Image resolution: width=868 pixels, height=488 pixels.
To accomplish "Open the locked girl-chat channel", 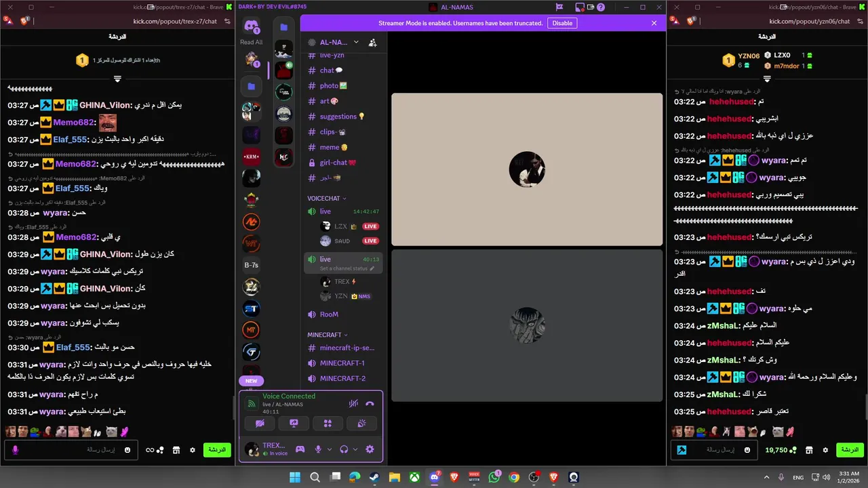I will coord(343,163).
